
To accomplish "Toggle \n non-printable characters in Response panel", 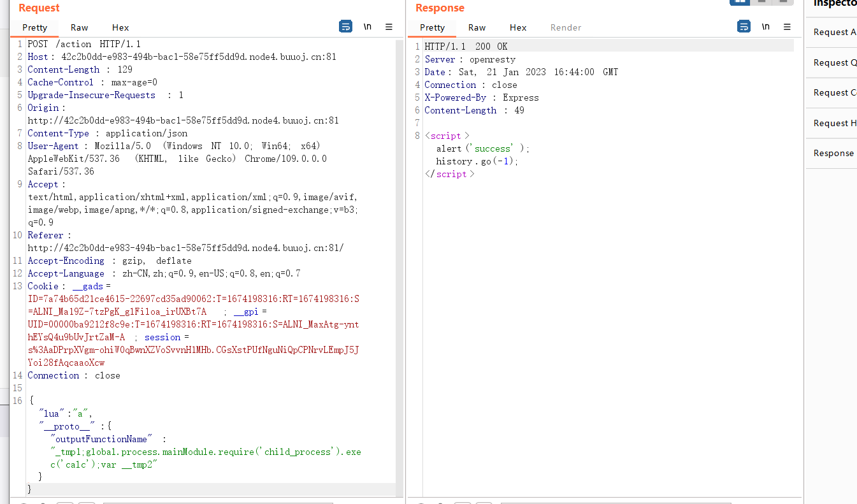I will pos(766,27).
